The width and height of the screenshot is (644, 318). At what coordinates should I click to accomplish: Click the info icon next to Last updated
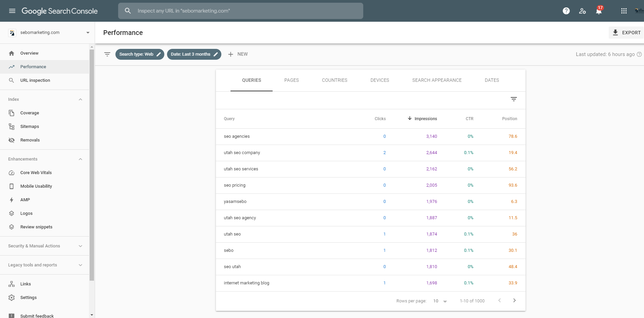coord(639,54)
